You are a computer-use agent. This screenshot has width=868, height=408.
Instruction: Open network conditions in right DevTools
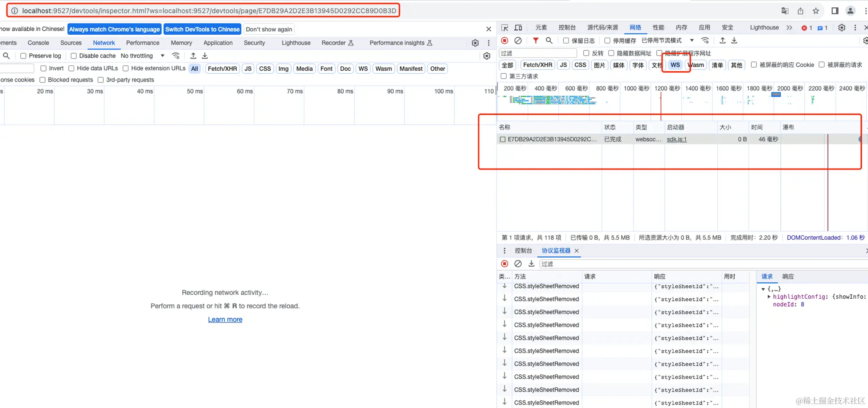click(705, 40)
